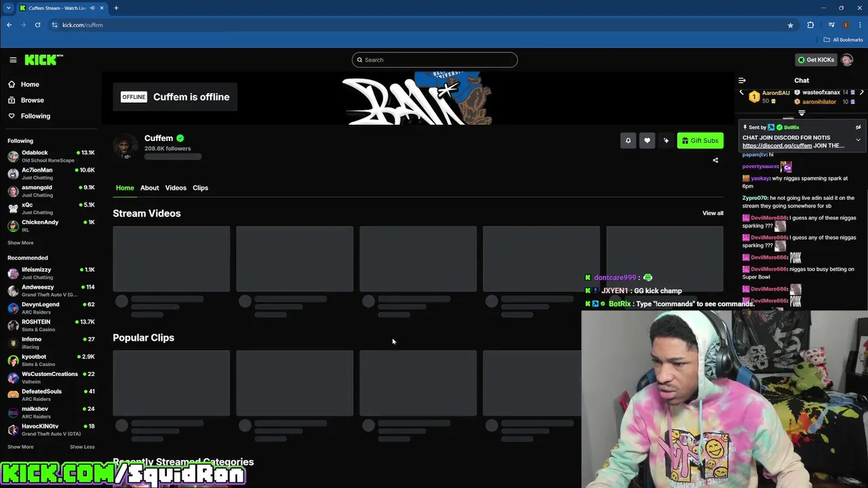This screenshot has height=488, width=868.
Task: Open DevynLegend recommended channel
Action: tap(51, 308)
